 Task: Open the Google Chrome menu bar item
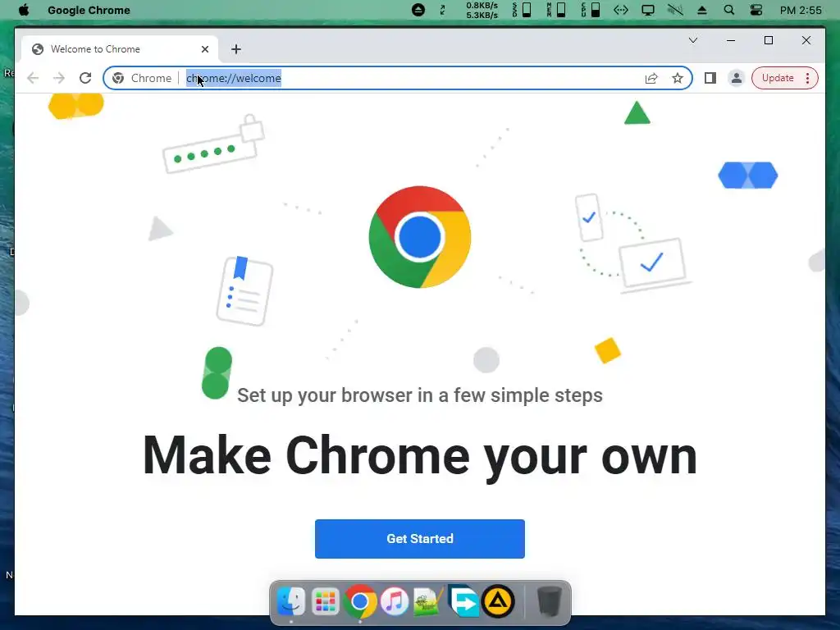[89, 10]
